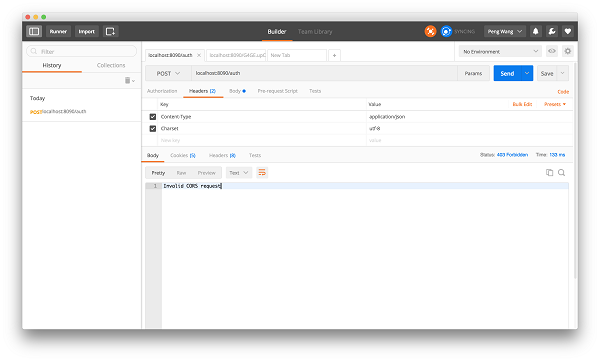Select the History sidebar tab
This screenshot has width=600, height=361.
(52, 65)
